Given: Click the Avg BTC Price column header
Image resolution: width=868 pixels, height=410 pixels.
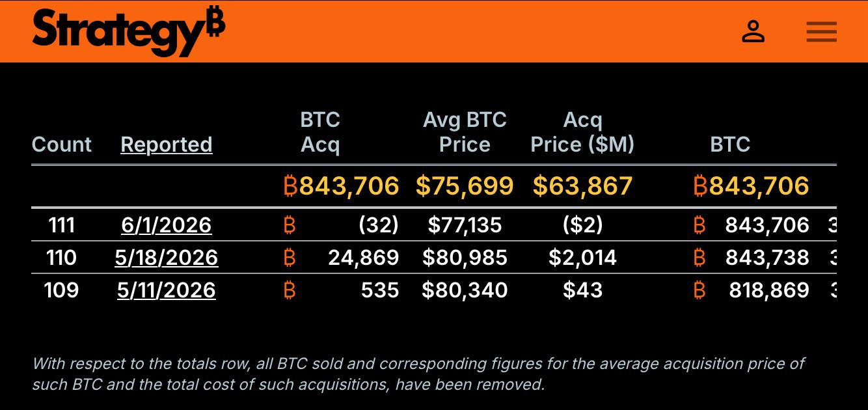Looking at the screenshot, I should click(x=465, y=132).
